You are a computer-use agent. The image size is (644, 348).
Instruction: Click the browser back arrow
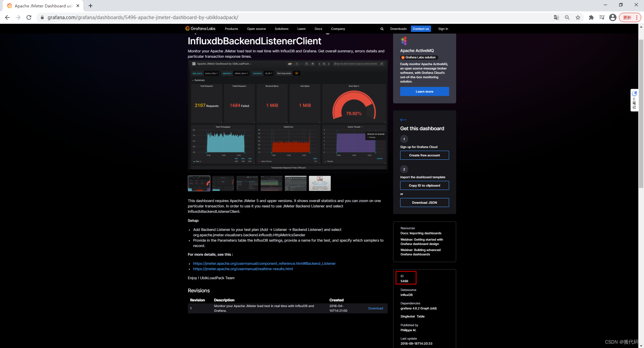(x=7, y=17)
